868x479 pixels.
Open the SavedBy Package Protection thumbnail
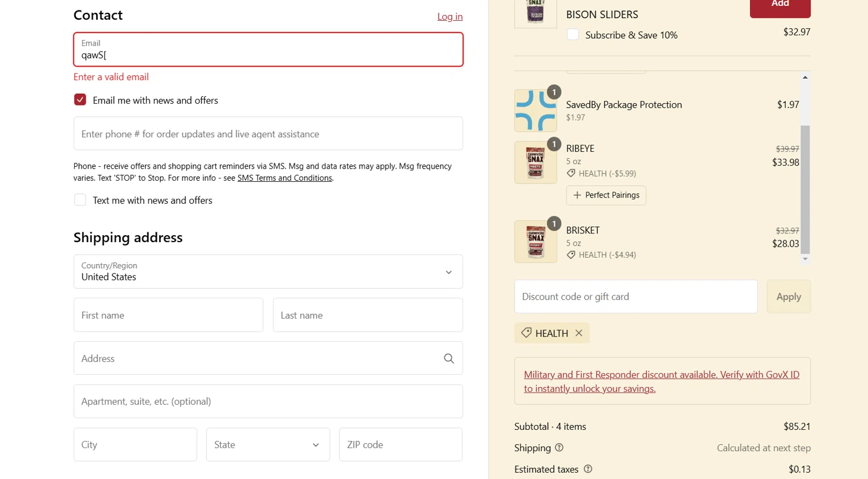pos(535,111)
